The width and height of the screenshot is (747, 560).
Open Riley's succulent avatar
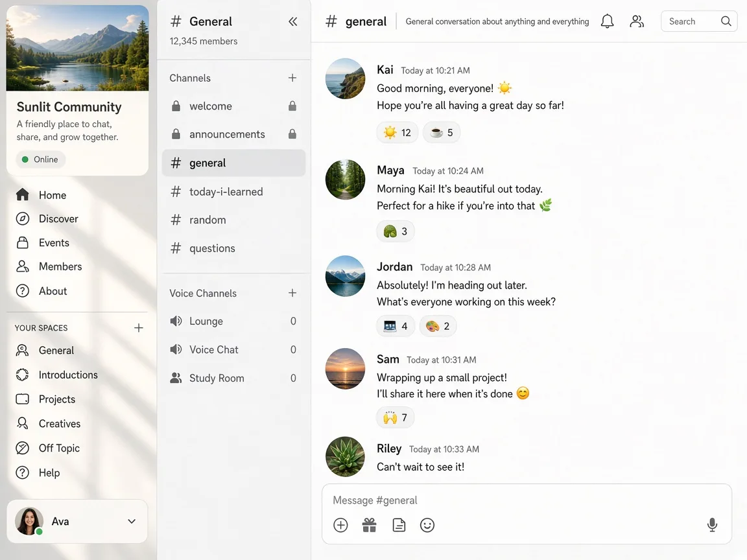coord(346,457)
